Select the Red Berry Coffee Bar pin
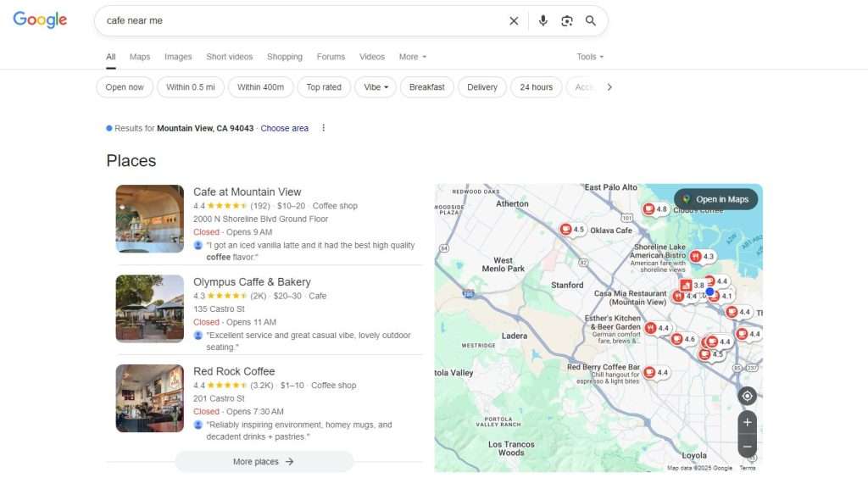Image resolution: width=868 pixels, height=489 pixels. pyautogui.click(x=656, y=372)
